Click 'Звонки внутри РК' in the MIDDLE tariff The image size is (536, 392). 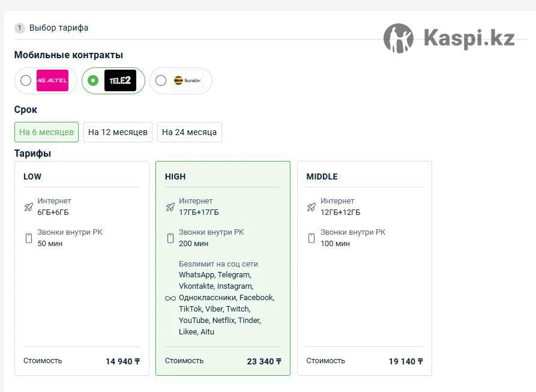coord(353,232)
